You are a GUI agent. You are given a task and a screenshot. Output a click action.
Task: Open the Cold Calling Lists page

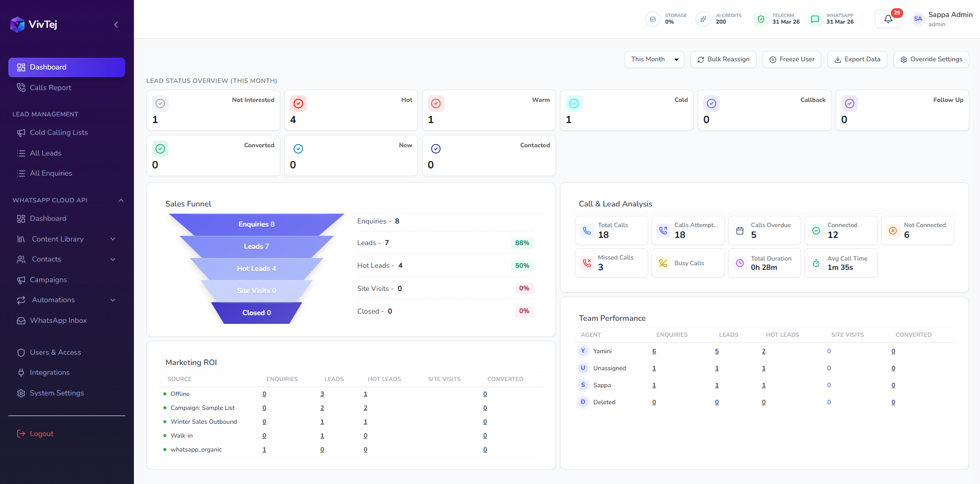tap(59, 132)
